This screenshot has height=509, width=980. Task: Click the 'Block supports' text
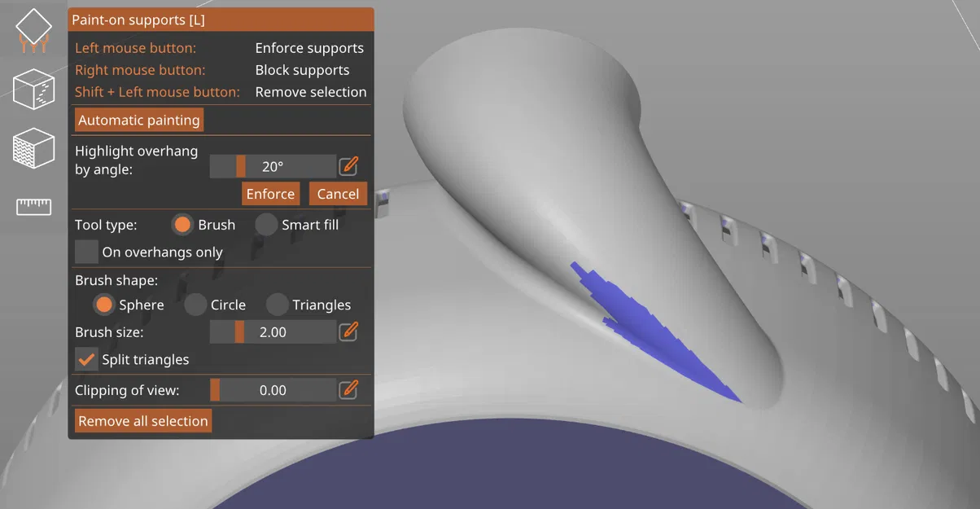(x=302, y=70)
